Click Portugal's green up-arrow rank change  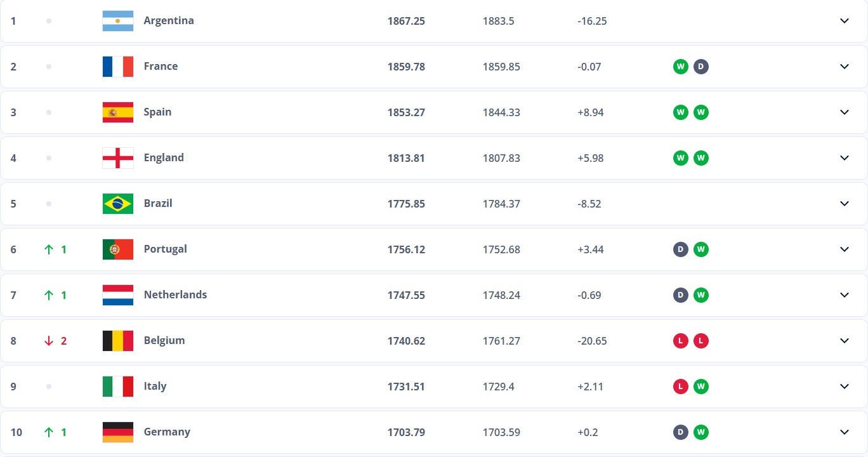55,249
